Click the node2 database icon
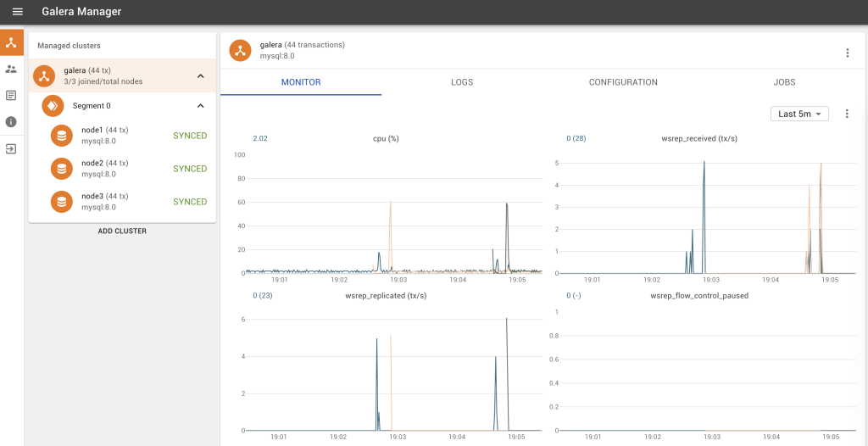The width and height of the screenshot is (868, 446). click(x=62, y=169)
